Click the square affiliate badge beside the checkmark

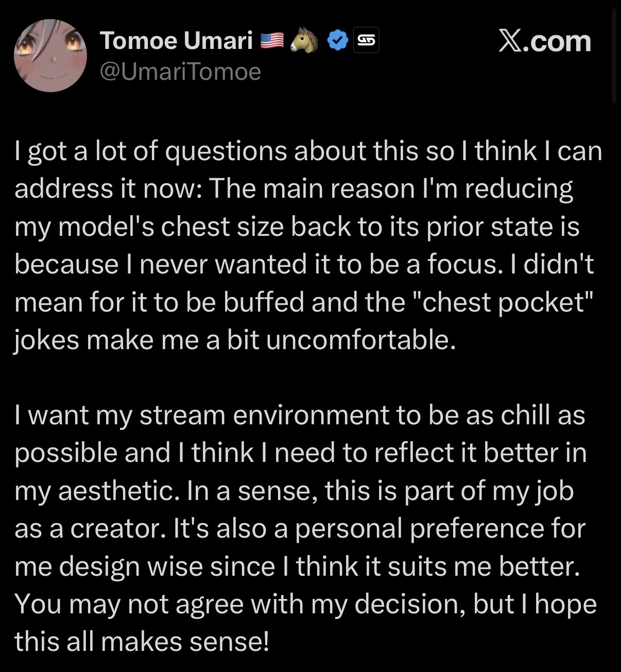(x=367, y=41)
